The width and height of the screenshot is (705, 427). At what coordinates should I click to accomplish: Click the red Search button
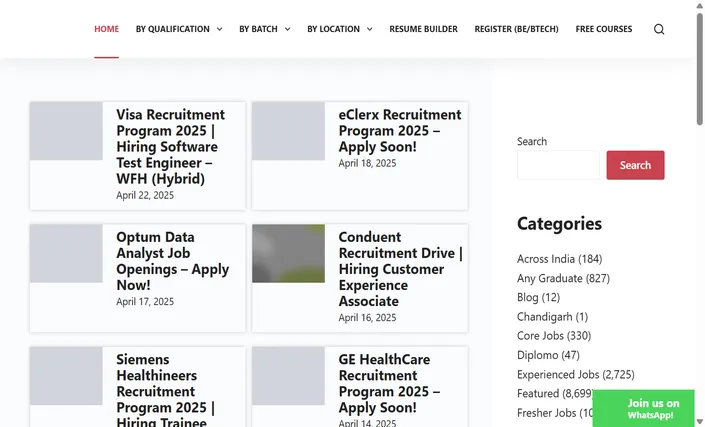tap(635, 165)
